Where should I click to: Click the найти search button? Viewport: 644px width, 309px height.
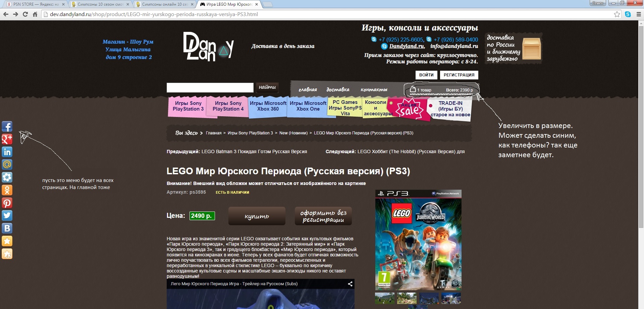(267, 87)
